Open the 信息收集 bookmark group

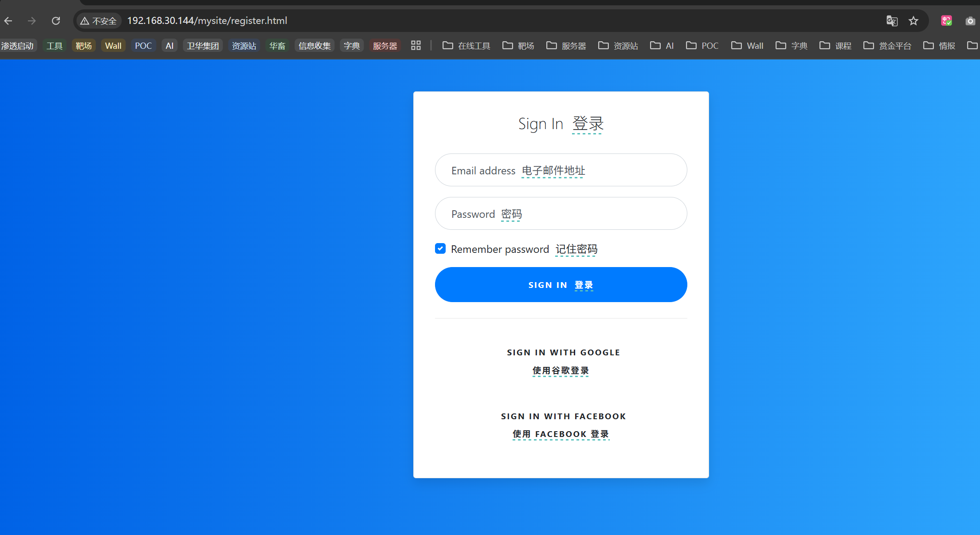314,46
